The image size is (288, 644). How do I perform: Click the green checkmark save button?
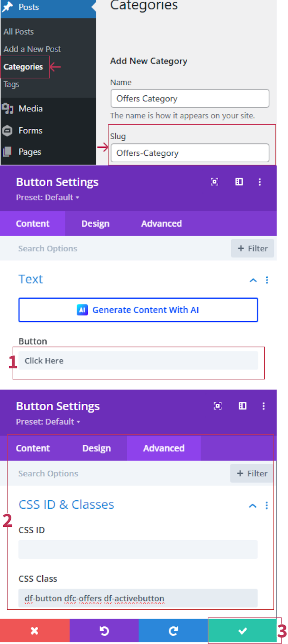(x=242, y=631)
